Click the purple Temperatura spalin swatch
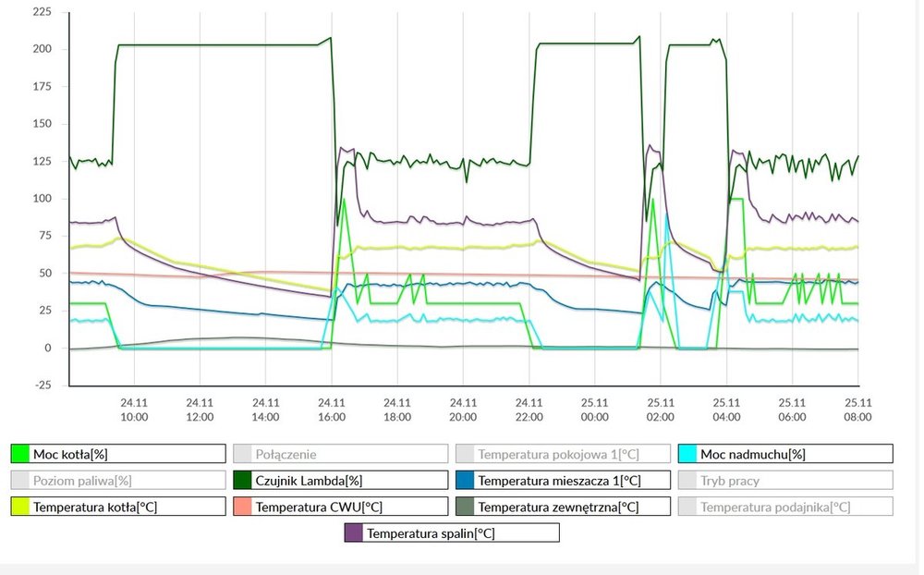The image size is (924, 575). tap(353, 533)
